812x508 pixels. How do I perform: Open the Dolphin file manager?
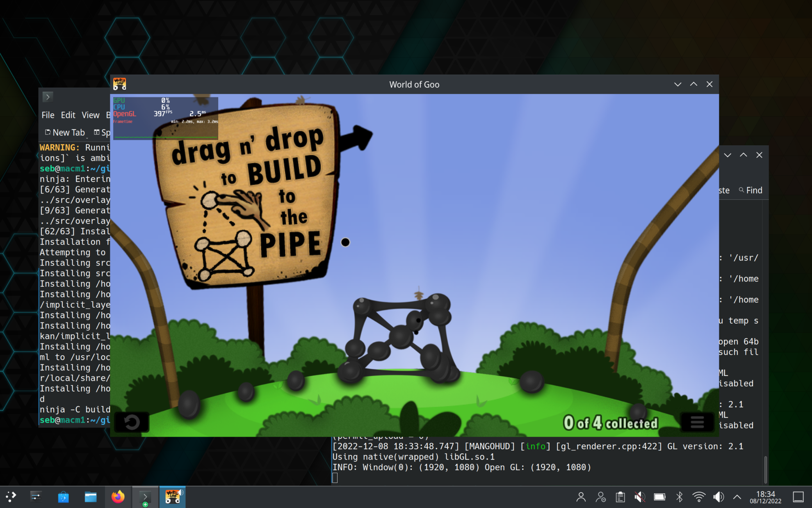pyautogui.click(x=90, y=497)
